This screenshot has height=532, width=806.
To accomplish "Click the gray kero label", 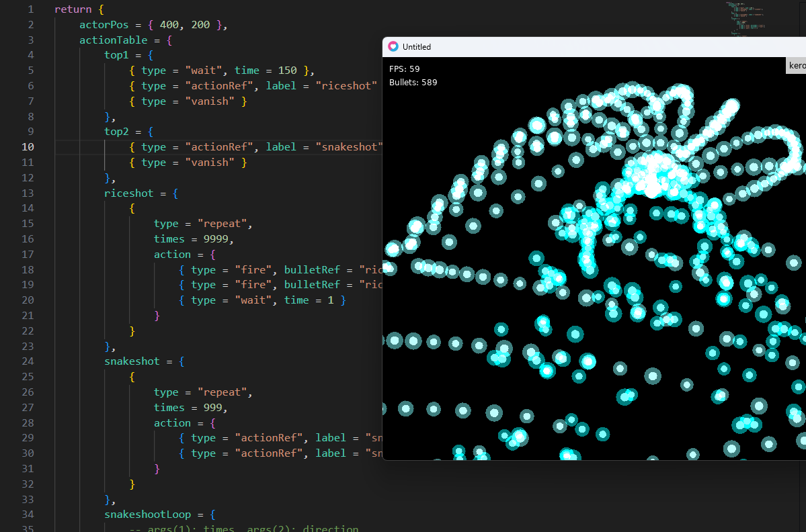I will pos(797,65).
